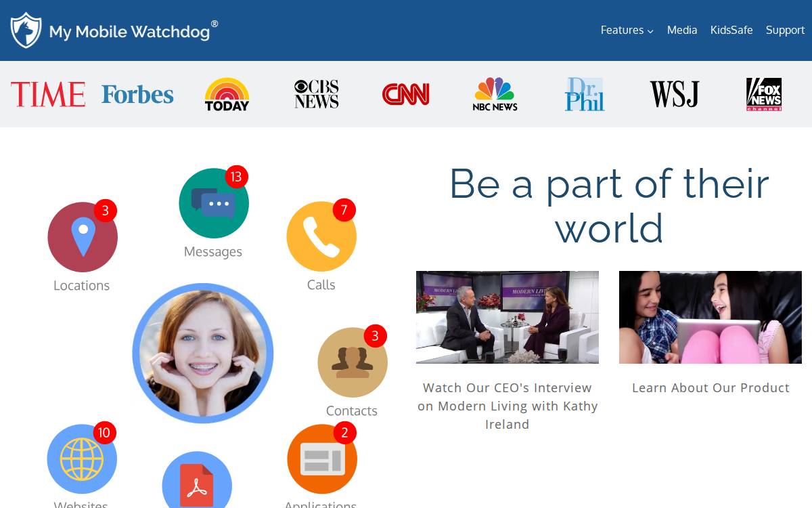Viewport: 812px width, 508px height.
Task: Open the Contacts people icon
Action: pyautogui.click(x=353, y=362)
